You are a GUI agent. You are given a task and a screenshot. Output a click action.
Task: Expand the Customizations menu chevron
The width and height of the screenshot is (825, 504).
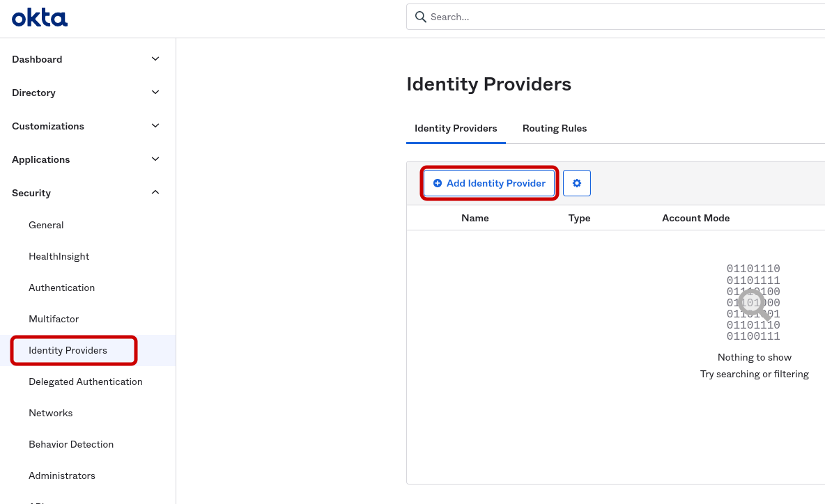click(155, 125)
